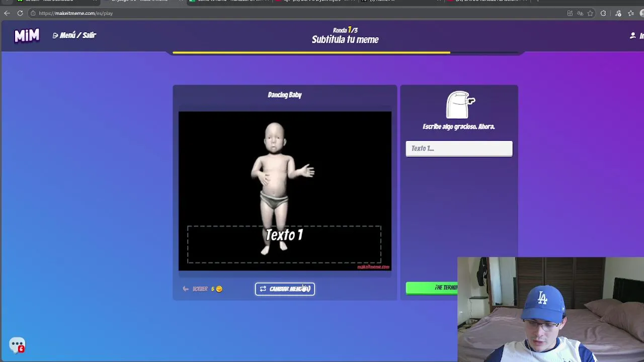644x362 pixels.
Task: Click the translate page icon
Action: [580, 13]
